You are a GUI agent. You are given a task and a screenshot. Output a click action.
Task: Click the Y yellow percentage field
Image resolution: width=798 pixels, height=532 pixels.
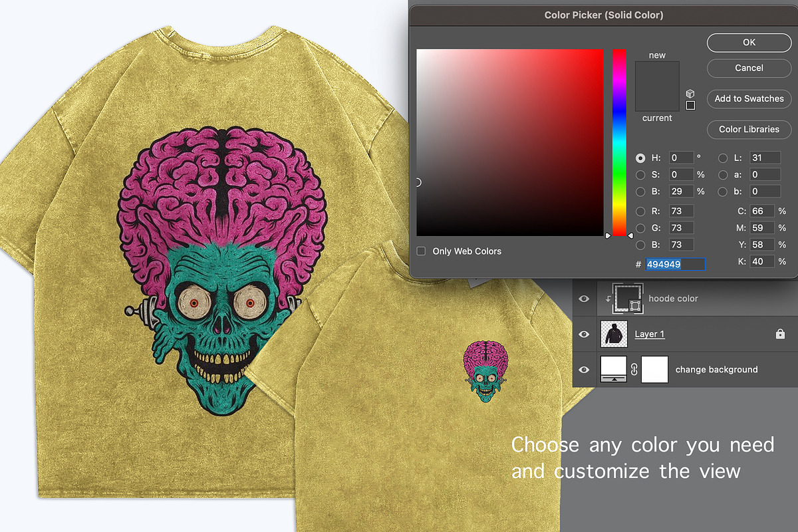[x=762, y=245]
